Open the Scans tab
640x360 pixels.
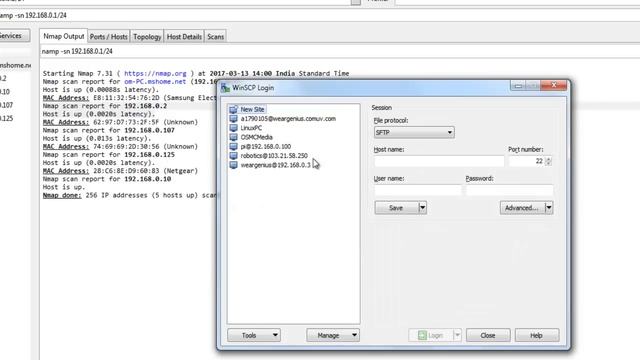coord(215,37)
